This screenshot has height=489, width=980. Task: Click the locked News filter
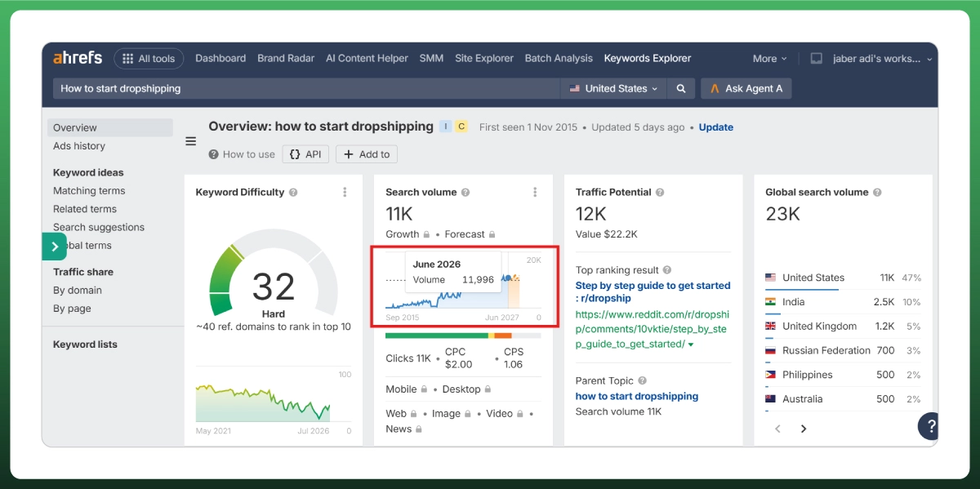tap(403, 429)
